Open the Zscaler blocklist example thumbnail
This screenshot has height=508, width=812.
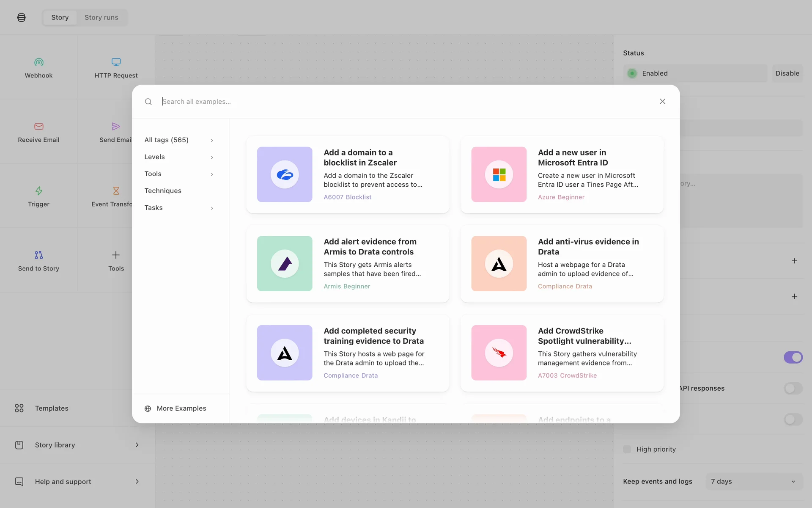(x=285, y=174)
